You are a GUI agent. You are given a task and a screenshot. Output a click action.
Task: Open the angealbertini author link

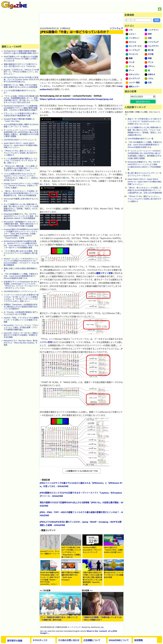pyautogui.click(x=81, y=88)
